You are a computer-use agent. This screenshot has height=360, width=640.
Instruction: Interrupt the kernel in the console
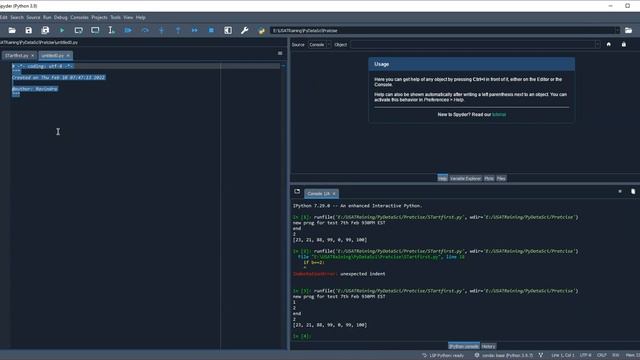pyautogui.click(x=620, y=191)
